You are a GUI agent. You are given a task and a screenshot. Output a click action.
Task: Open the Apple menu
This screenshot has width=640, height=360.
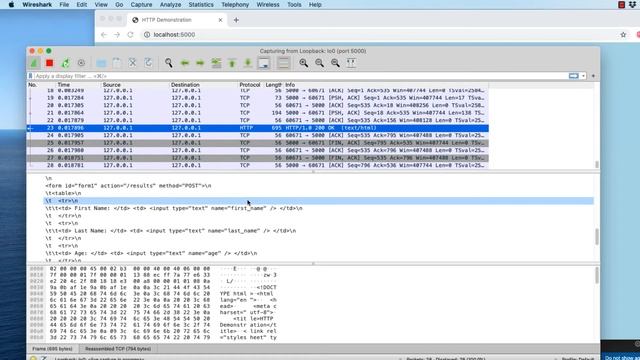(11, 4)
